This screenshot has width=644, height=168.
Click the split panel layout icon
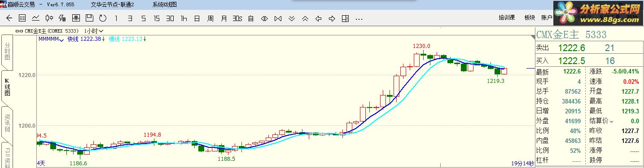click(345, 18)
